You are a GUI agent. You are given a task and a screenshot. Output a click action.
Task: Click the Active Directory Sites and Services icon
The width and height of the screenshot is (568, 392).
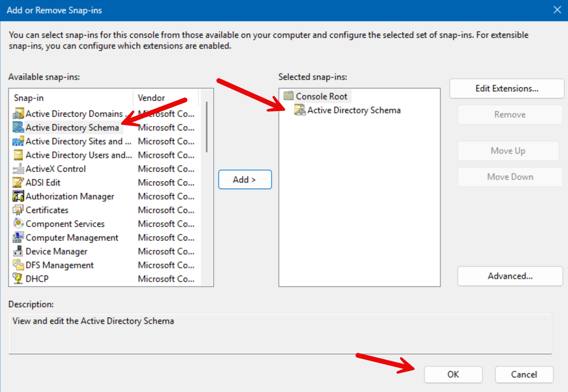coord(18,141)
